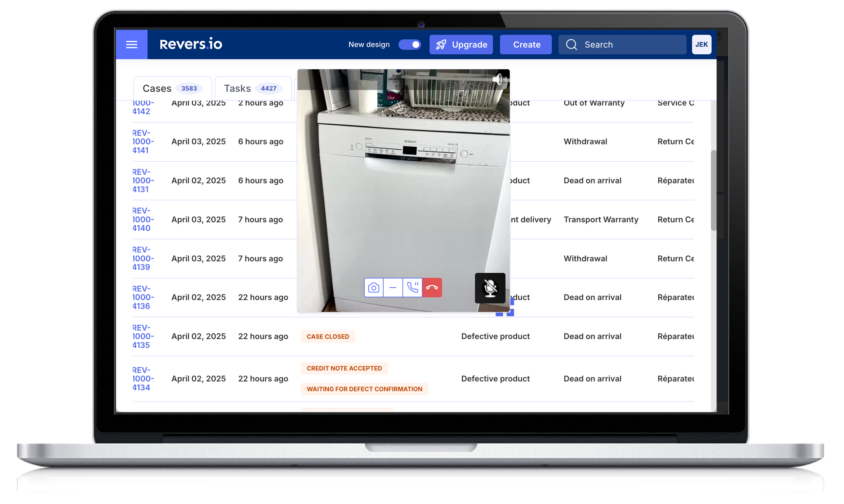
Task: End the call with the red hang-up button
Action: 432,288
